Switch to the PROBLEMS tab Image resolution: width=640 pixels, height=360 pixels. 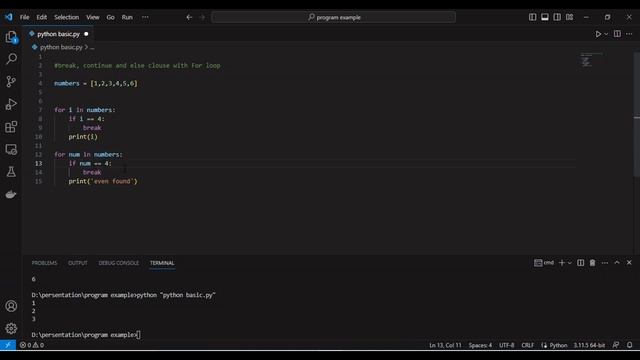[x=44, y=263]
